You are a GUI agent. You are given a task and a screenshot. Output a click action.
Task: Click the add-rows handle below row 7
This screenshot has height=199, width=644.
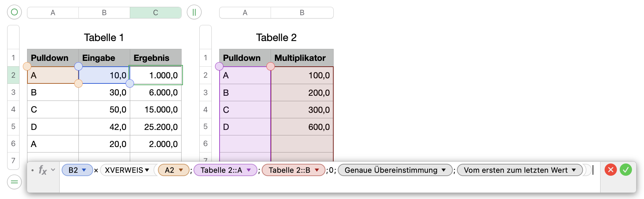14,182
